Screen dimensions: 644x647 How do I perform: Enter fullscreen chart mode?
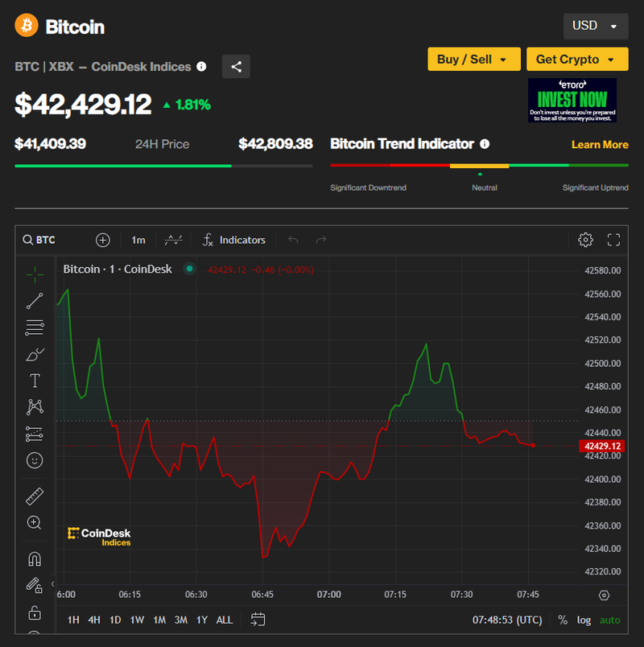(613, 240)
